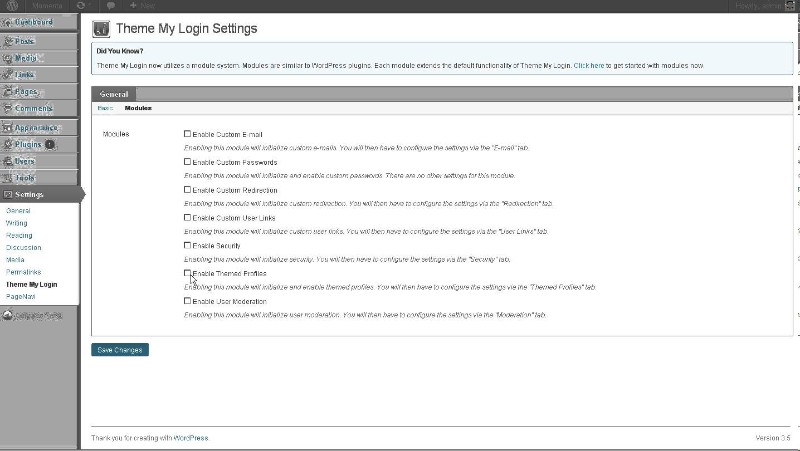Open Theme My Login submenu item
Image resolution: width=800 pixels, height=451 pixels.
tap(32, 284)
